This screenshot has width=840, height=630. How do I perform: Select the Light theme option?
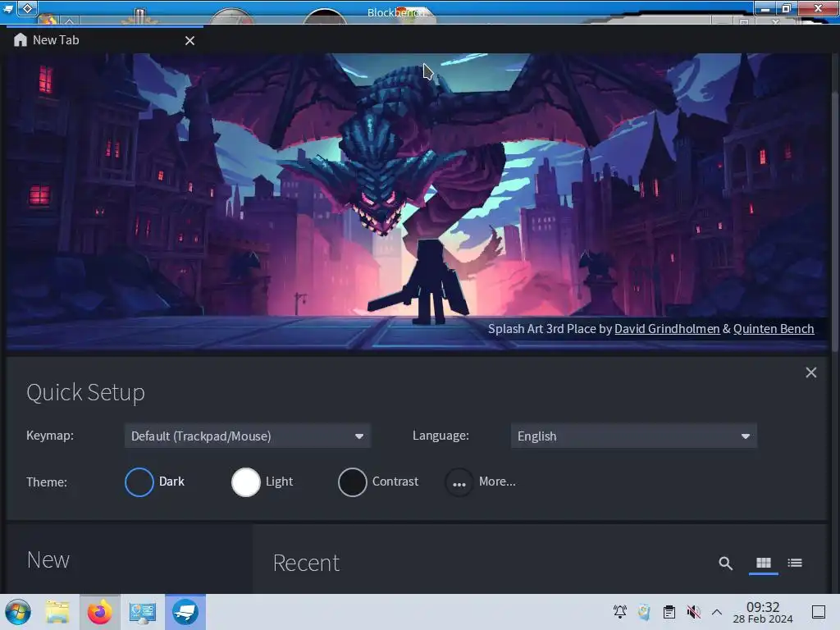click(262, 482)
